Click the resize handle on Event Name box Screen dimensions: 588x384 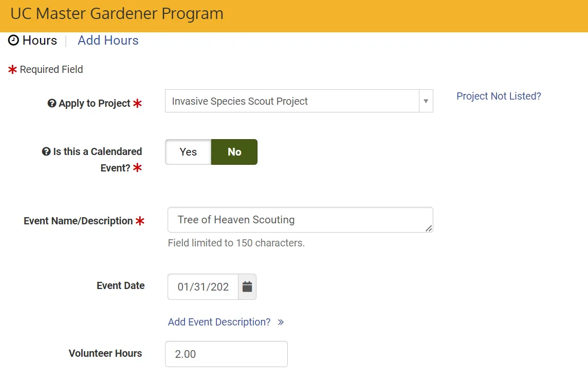pyautogui.click(x=428, y=229)
